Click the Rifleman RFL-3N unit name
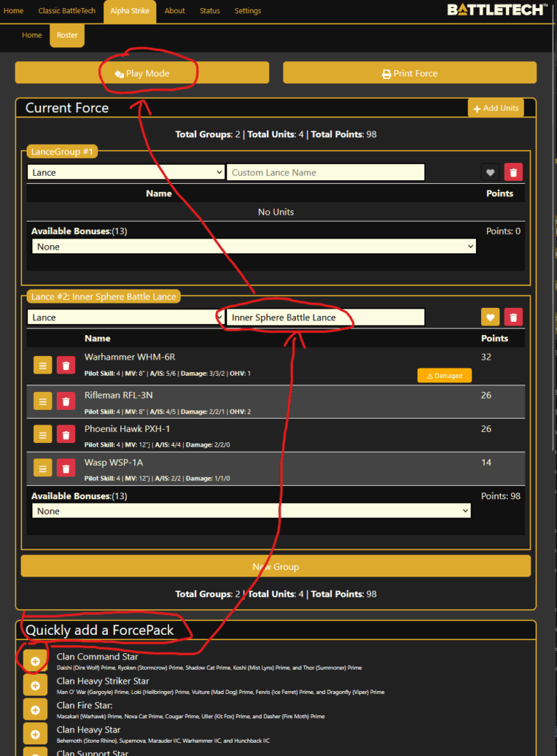This screenshot has width=557, height=756. [x=119, y=395]
